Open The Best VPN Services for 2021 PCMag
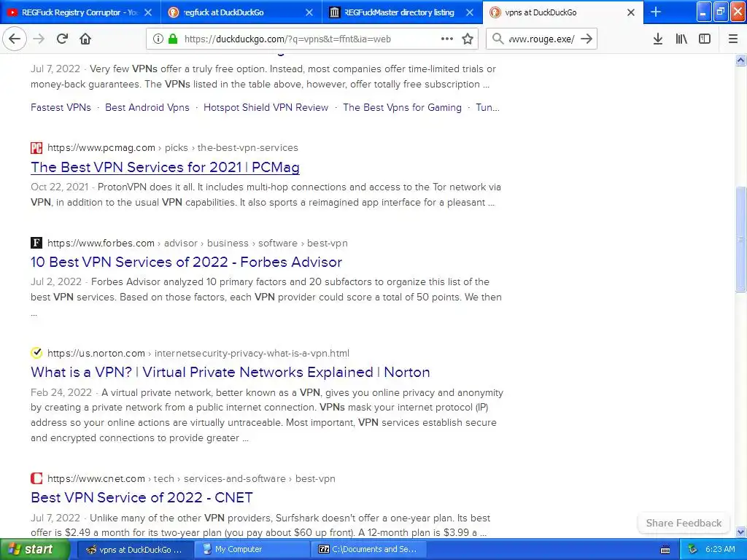747x560 pixels. (165, 167)
